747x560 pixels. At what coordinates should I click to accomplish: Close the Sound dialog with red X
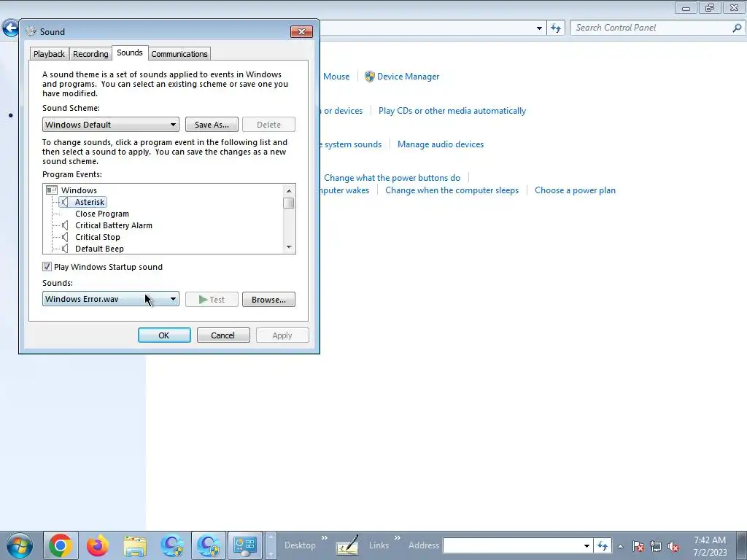coord(301,31)
